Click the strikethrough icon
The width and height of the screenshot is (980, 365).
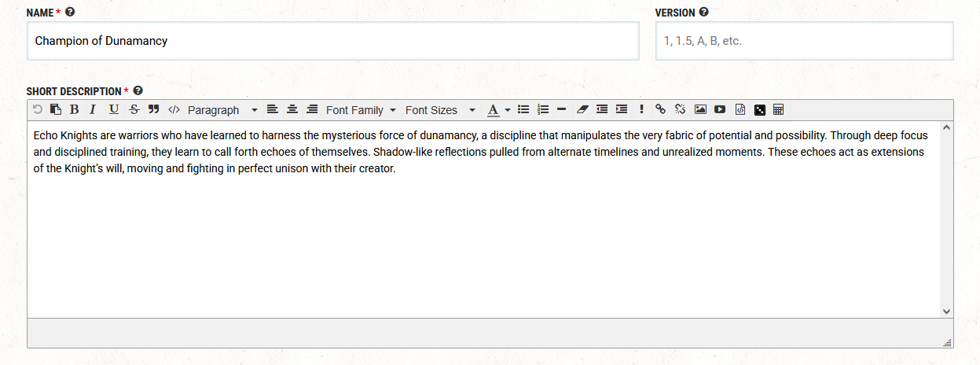[134, 109]
